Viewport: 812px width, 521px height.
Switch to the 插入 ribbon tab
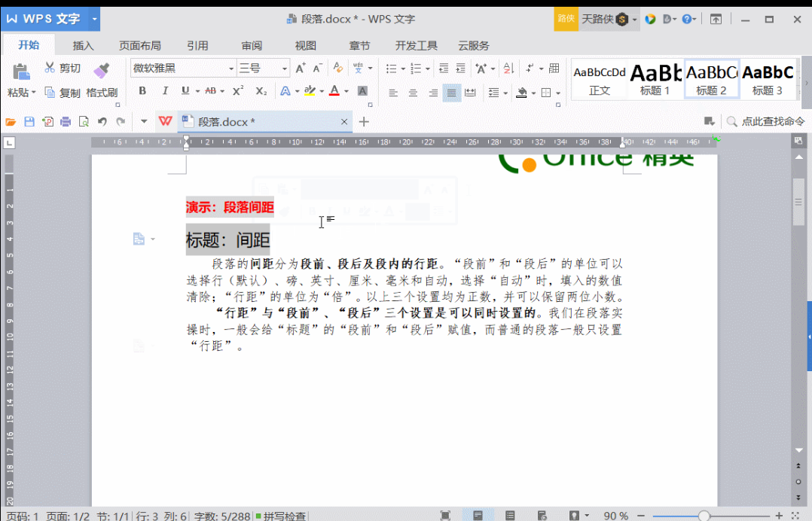[83, 45]
